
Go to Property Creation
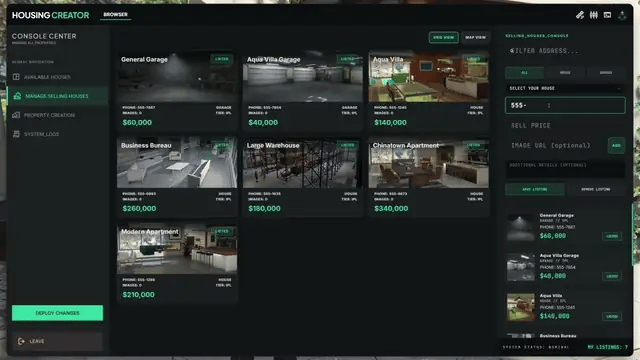58,115
